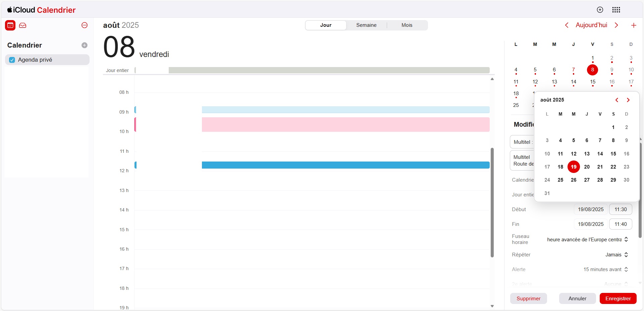This screenshot has width=644, height=311.
Task: Toggle the Agenda privé calendar checkbox
Action: point(12,60)
